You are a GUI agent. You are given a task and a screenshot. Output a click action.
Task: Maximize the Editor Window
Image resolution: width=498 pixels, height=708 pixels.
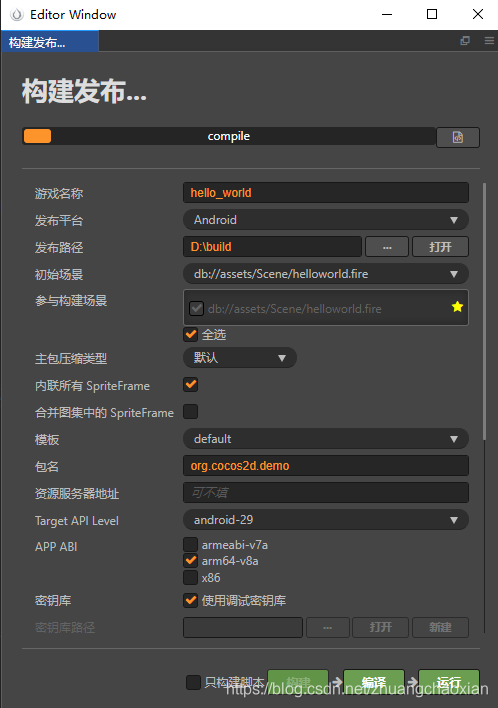click(432, 14)
